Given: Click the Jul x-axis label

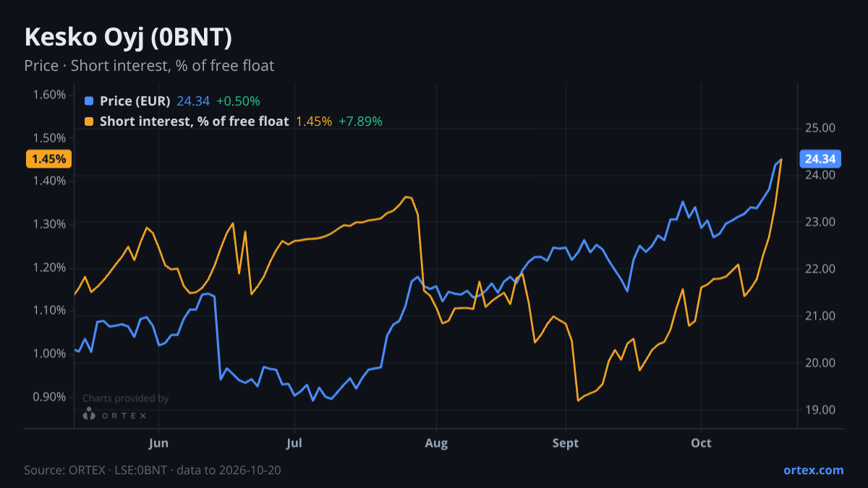Looking at the screenshot, I should click(294, 442).
